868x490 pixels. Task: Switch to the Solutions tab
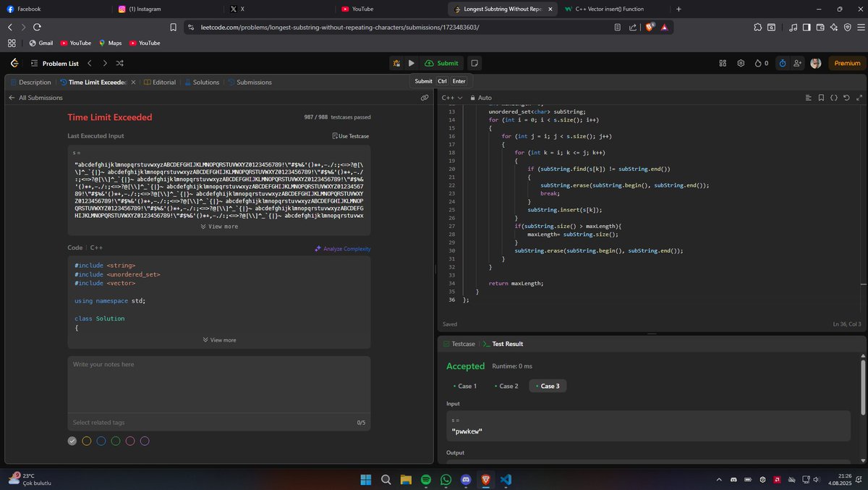click(201, 82)
